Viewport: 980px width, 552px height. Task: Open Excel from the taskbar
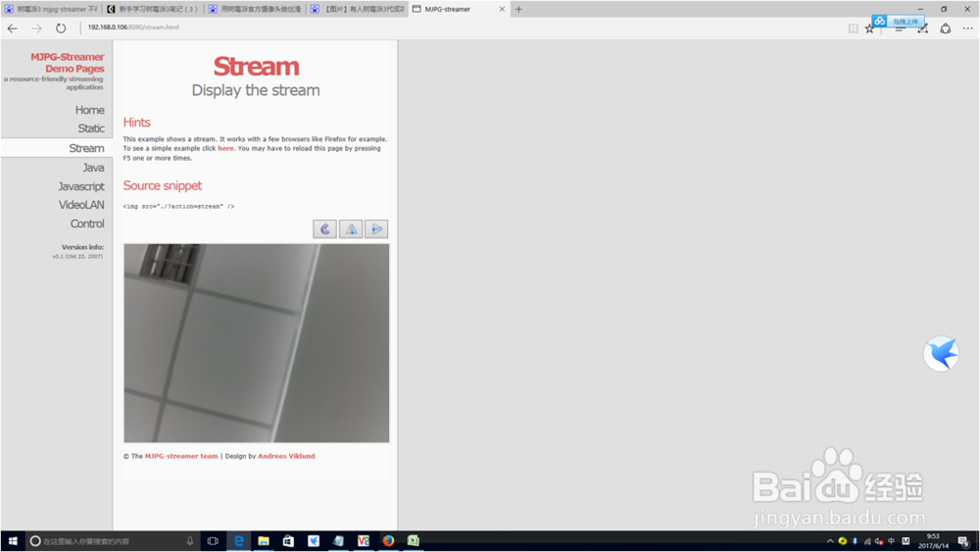(414, 541)
